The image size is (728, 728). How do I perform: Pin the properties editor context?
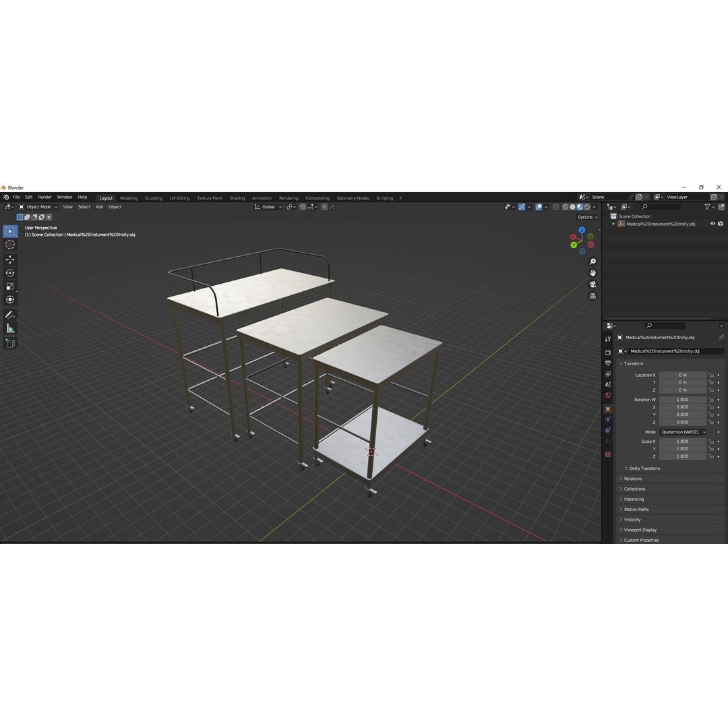[x=721, y=338]
